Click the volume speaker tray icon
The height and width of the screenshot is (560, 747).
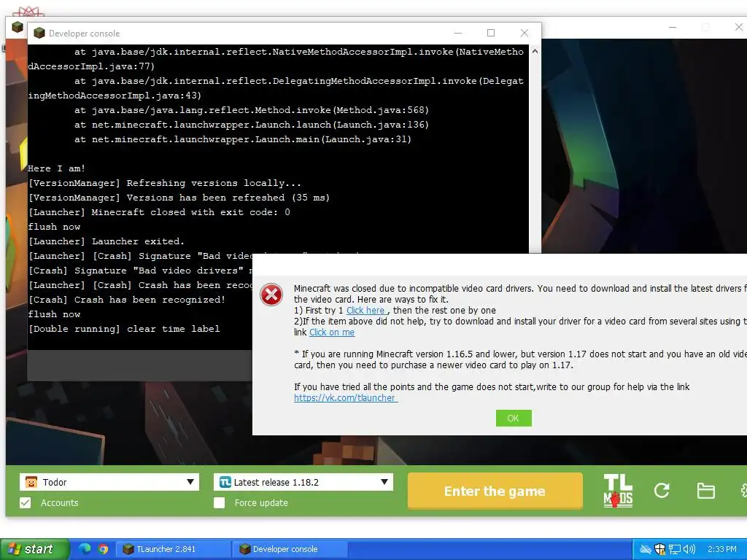689,549
